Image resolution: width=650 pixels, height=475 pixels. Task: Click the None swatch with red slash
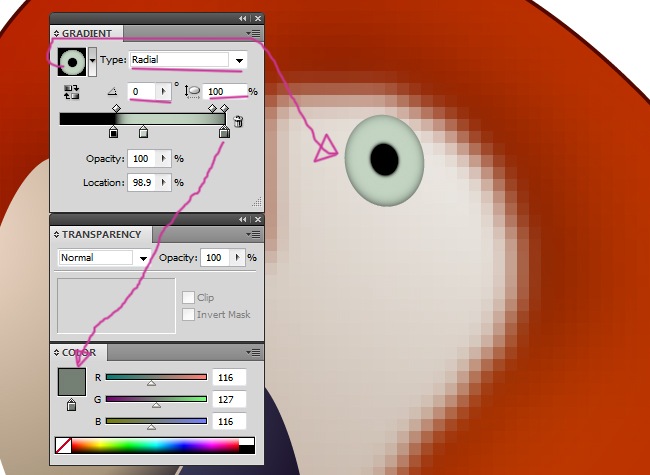pyautogui.click(x=63, y=446)
